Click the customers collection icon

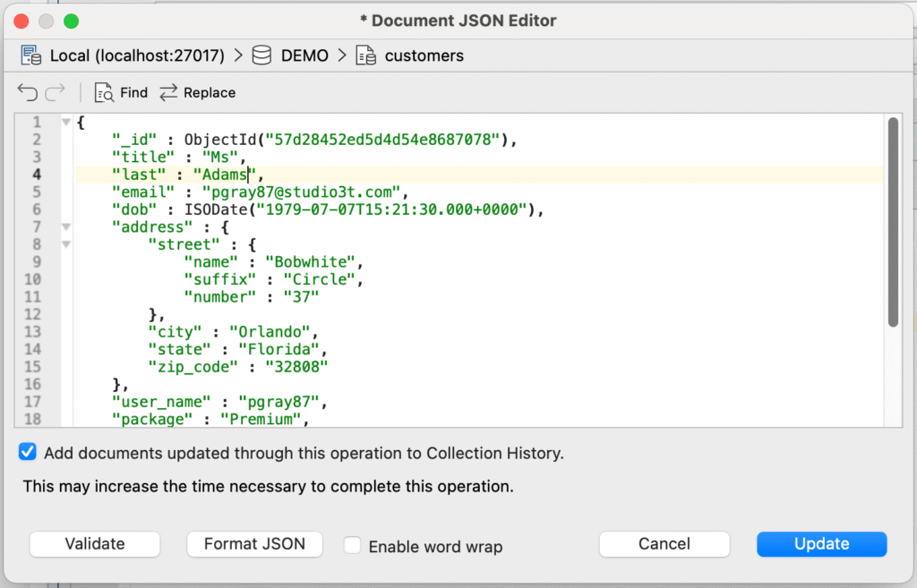point(366,55)
